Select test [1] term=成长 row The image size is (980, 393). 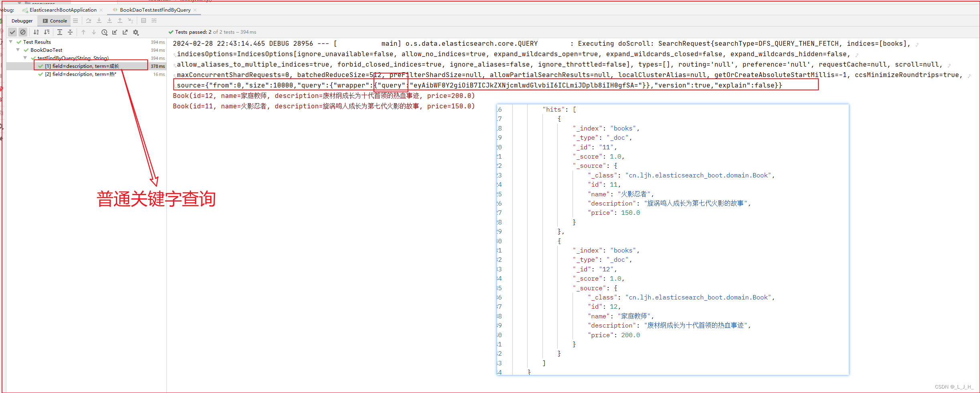click(86, 66)
